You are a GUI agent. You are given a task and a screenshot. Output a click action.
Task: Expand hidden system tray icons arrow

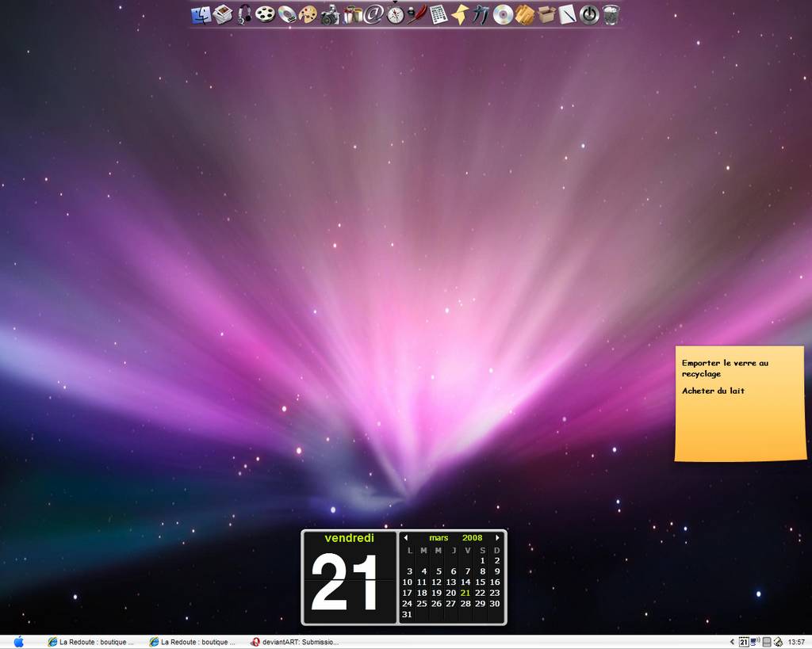click(x=732, y=642)
